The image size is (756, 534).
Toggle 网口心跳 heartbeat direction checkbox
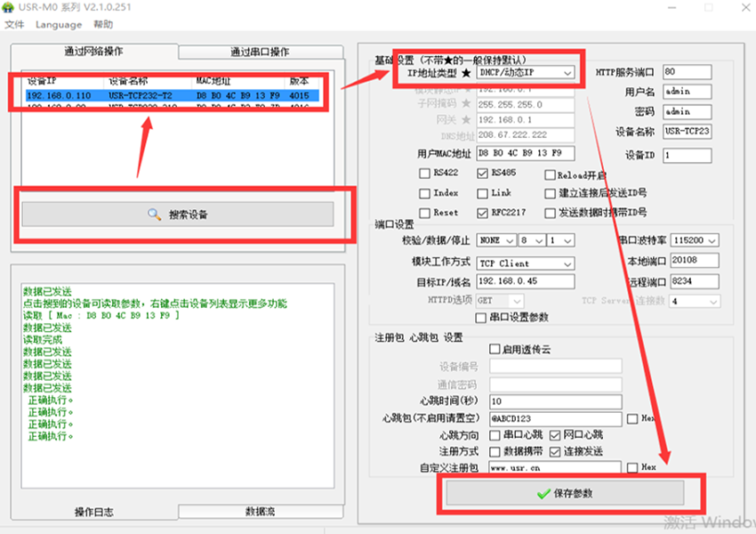[555, 435]
